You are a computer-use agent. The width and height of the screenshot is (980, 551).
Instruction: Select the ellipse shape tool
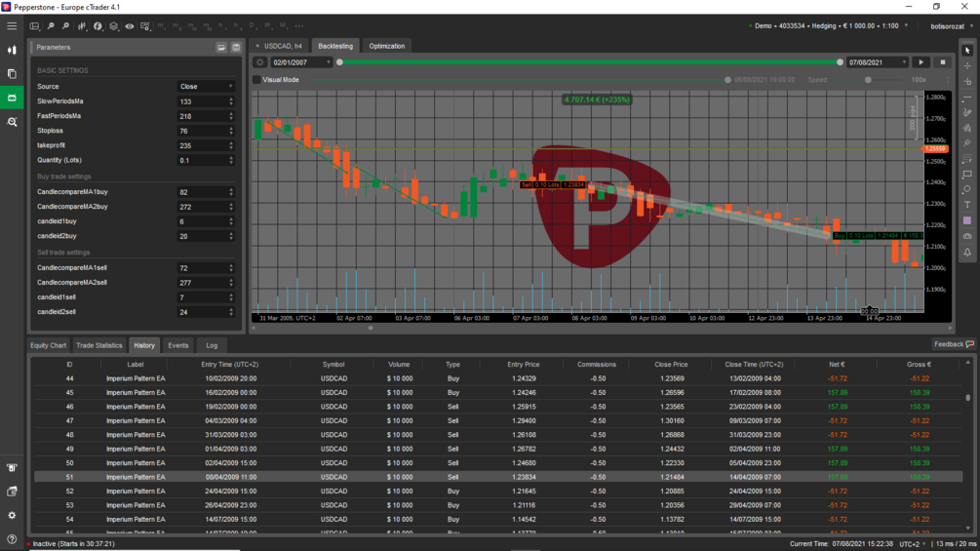click(967, 189)
